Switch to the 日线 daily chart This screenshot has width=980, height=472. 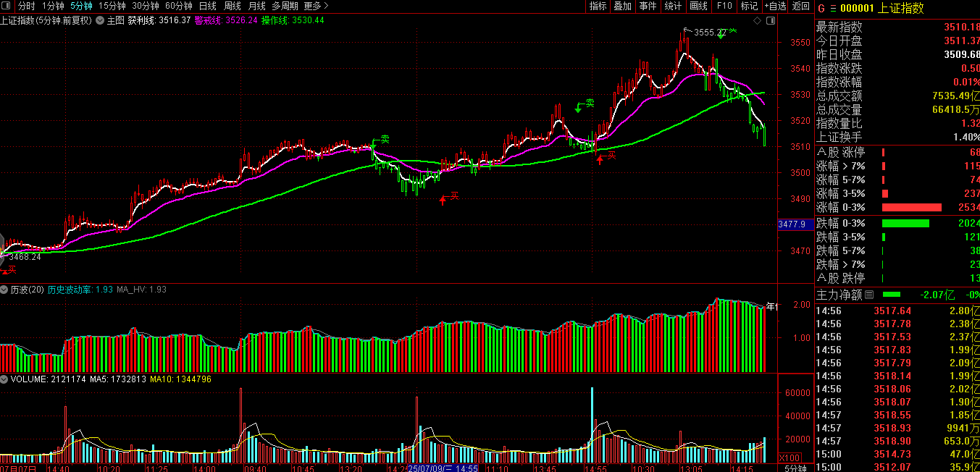click(207, 6)
